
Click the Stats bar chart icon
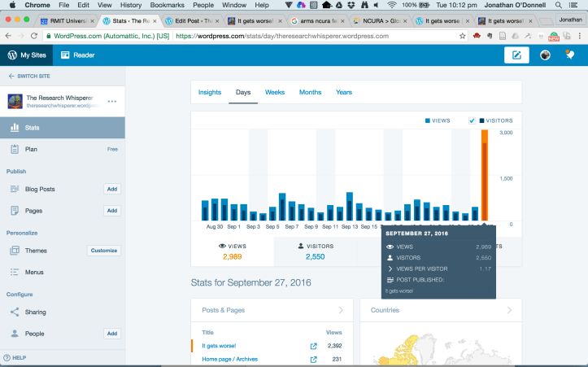pyautogui.click(x=15, y=128)
